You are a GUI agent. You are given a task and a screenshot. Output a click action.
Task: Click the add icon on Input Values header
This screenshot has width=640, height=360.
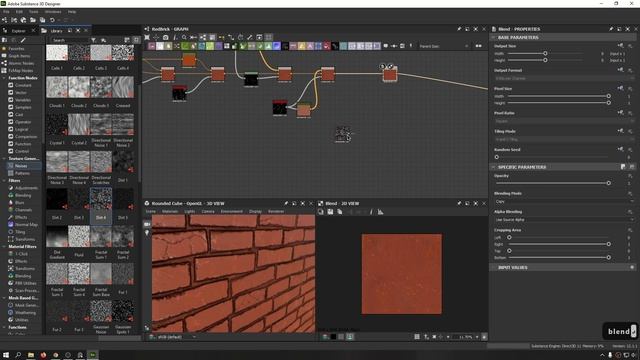coord(632,267)
